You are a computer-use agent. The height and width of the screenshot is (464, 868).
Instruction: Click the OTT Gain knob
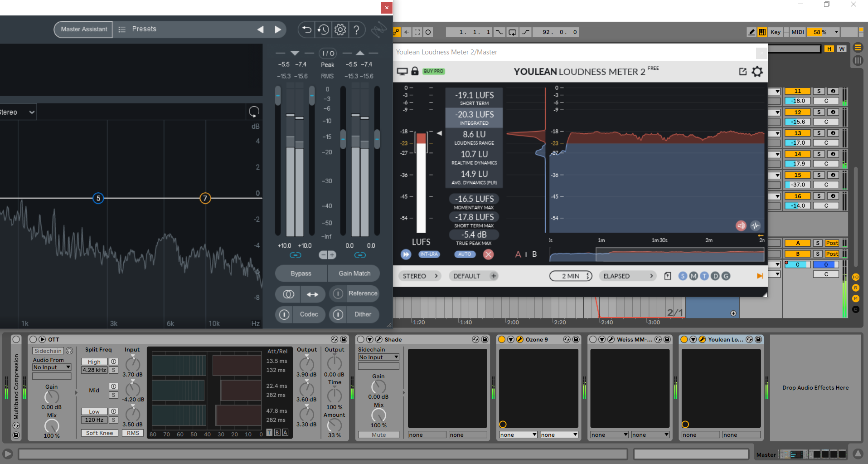pyautogui.click(x=52, y=397)
